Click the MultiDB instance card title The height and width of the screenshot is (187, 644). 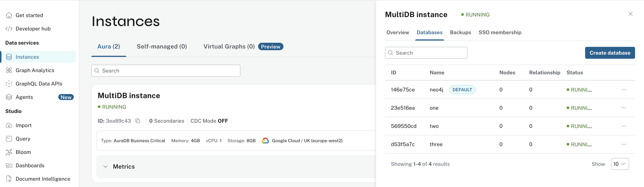click(x=129, y=96)
